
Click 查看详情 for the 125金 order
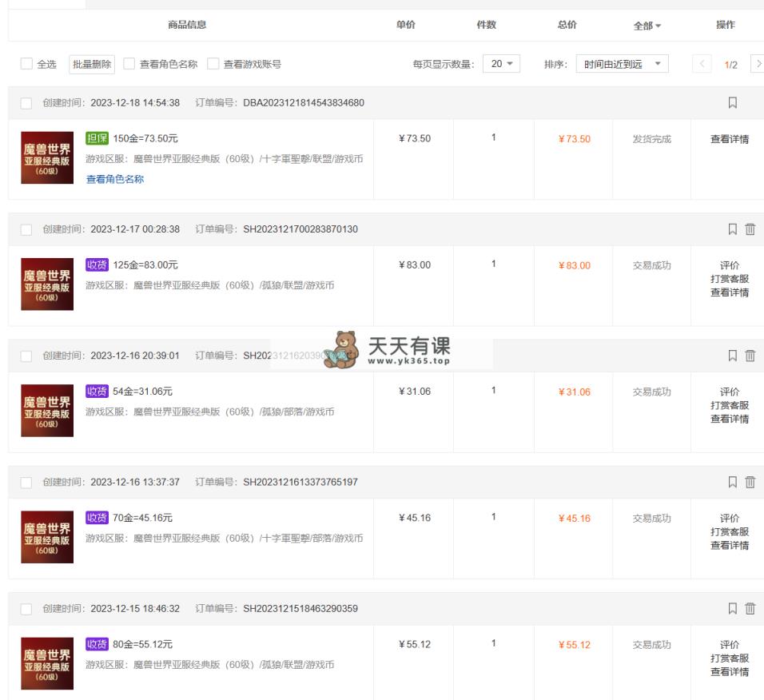[730, 292]
